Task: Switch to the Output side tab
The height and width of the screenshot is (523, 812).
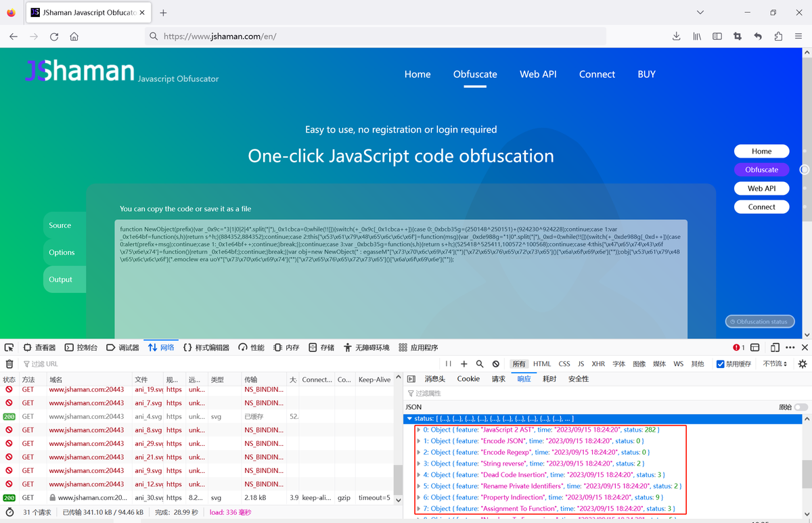Action: [x=64, y=279]
